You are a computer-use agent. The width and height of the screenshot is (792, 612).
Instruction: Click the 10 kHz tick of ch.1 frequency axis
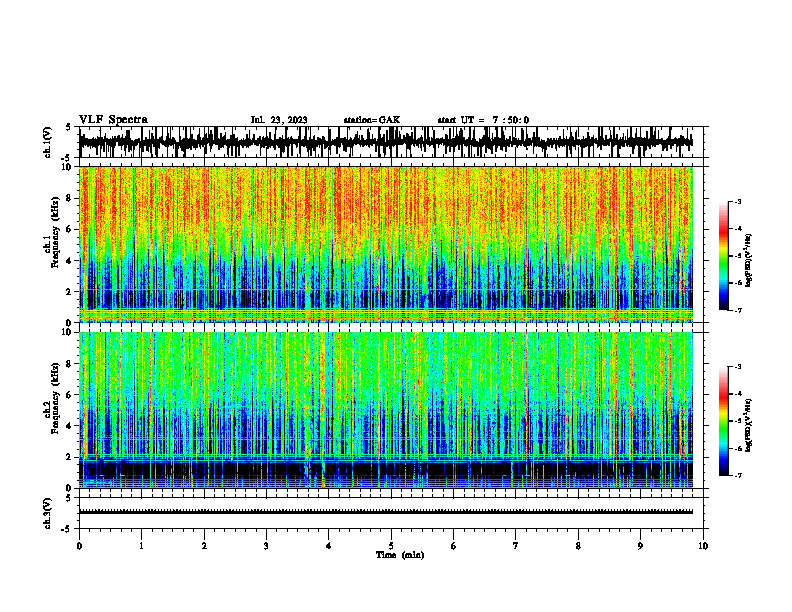(x=69, y=167)
